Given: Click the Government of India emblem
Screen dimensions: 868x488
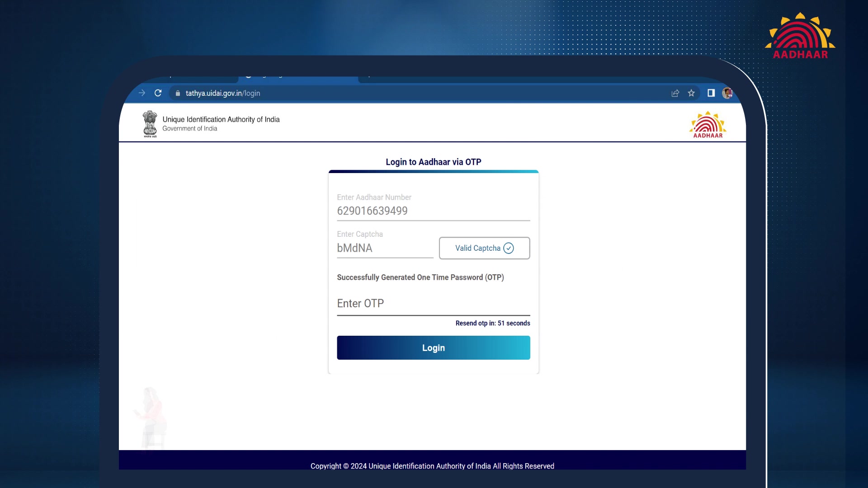Looking at the screenshot, I should click(x=150, y=124).
